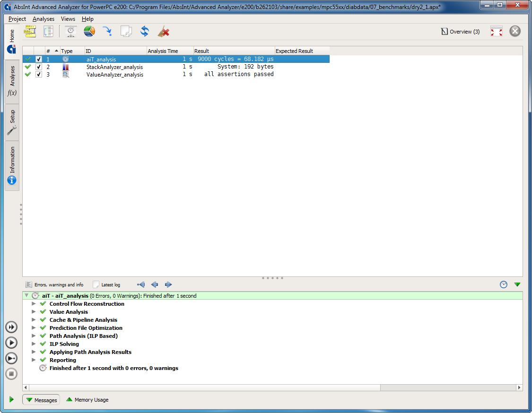Viewport: 532px width, 413px height.
Task: Go to next message blue arrow
Action: (168, 284)
